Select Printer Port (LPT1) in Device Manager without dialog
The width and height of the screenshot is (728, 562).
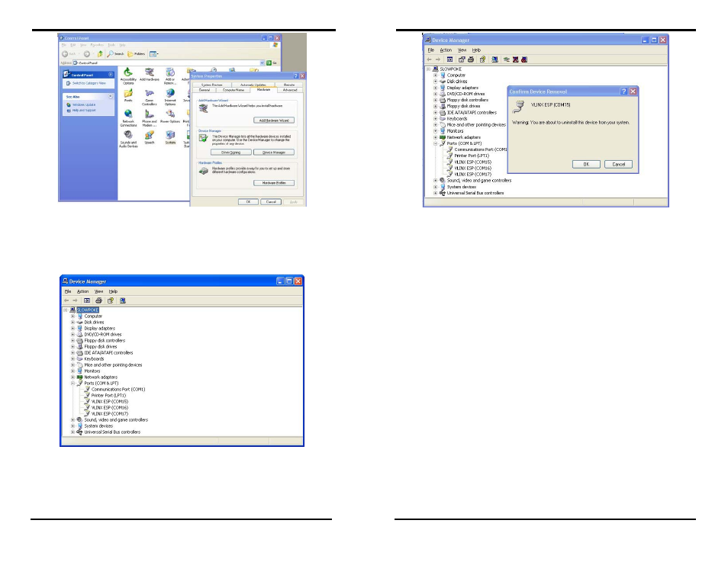pyautogui.click(x=108, y=396)
